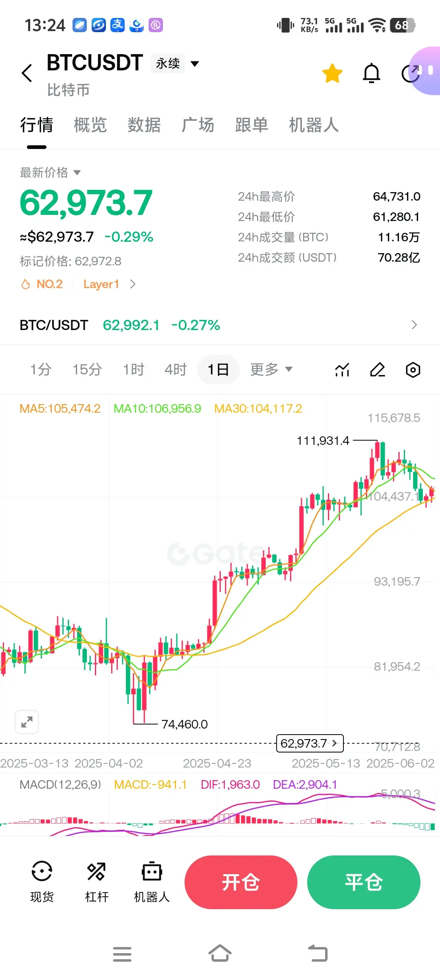Switch to the 跟单 tab

pos(252,125)
